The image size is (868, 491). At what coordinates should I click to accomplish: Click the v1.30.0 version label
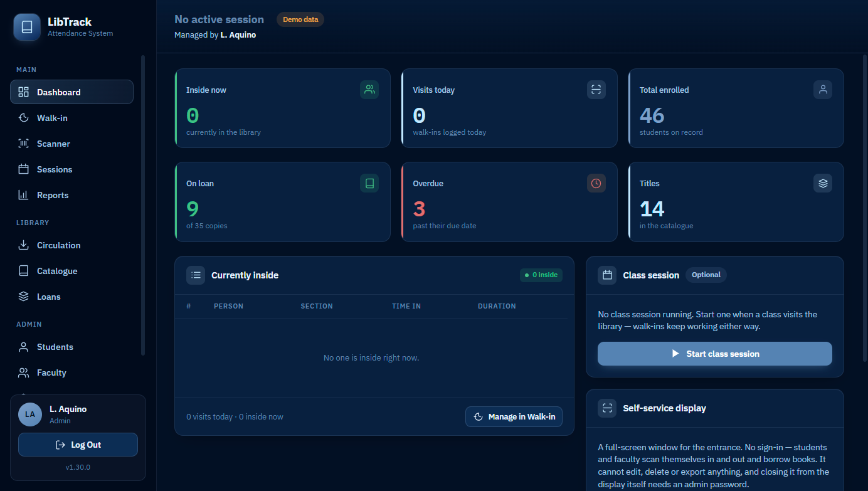point(78,467)
